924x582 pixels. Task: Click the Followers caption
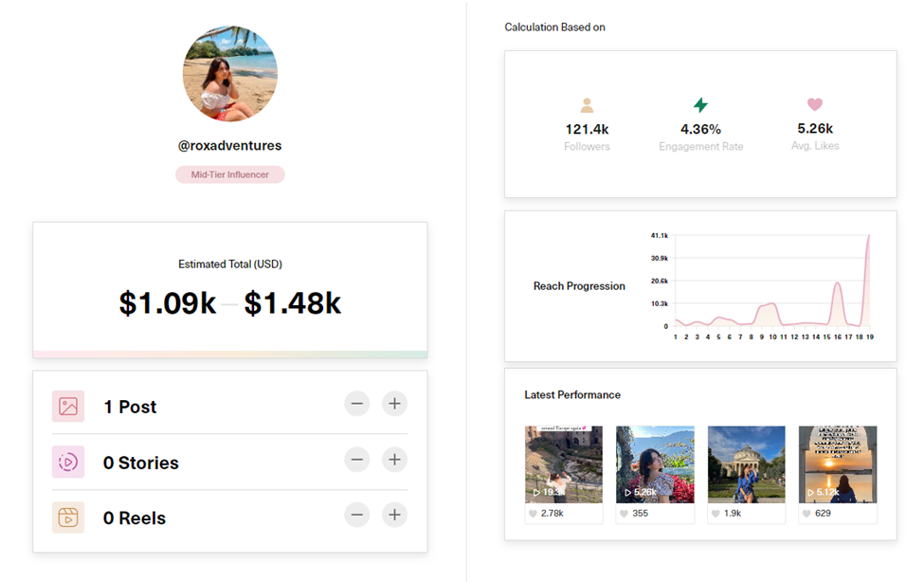coord(587,146)
